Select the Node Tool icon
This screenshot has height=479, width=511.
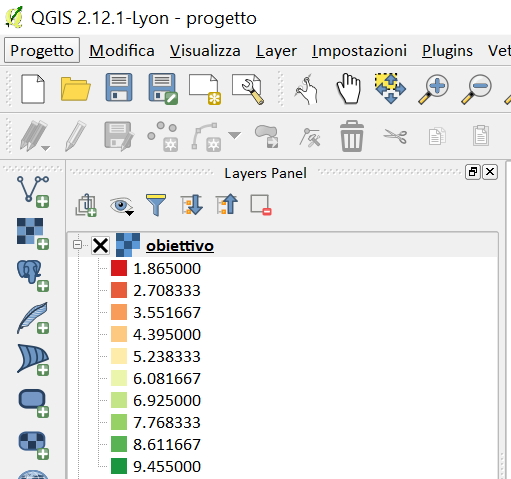click(x=310, y=137)
